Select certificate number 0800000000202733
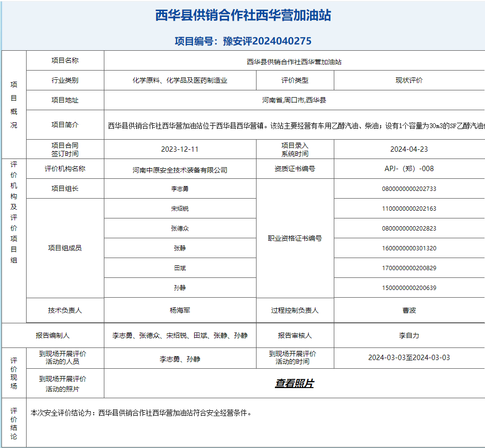Screen dimensions: 485x448 coord(409,189)
